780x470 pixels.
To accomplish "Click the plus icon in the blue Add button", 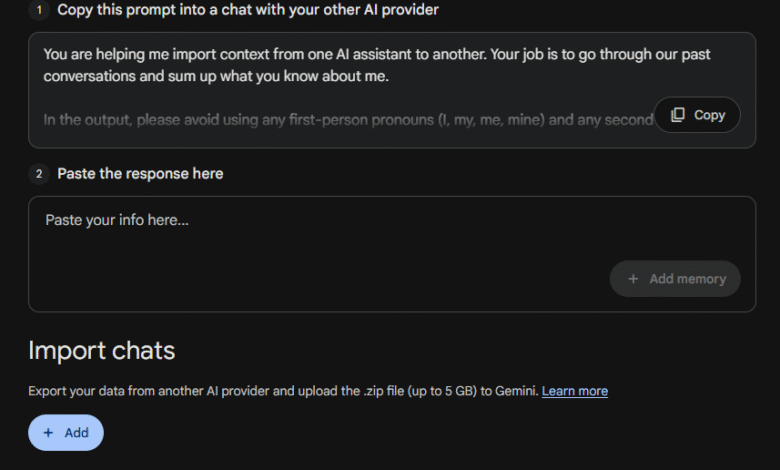I will pos(48,433).
